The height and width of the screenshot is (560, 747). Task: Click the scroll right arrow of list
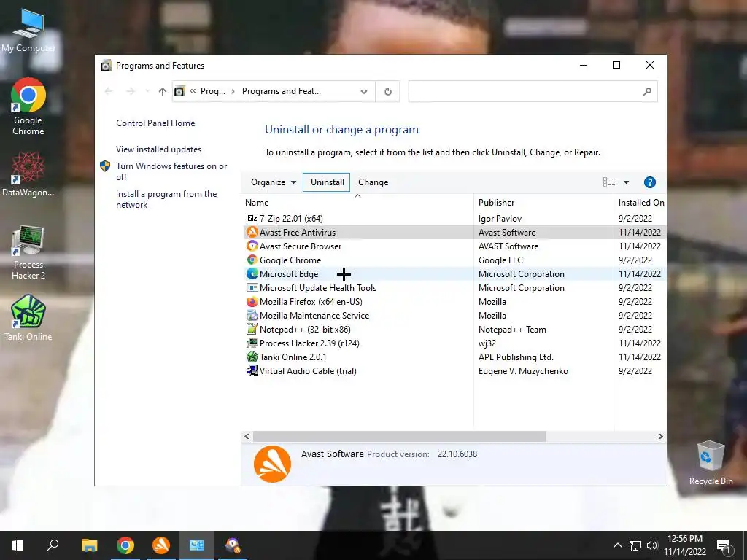pos(660,436)
